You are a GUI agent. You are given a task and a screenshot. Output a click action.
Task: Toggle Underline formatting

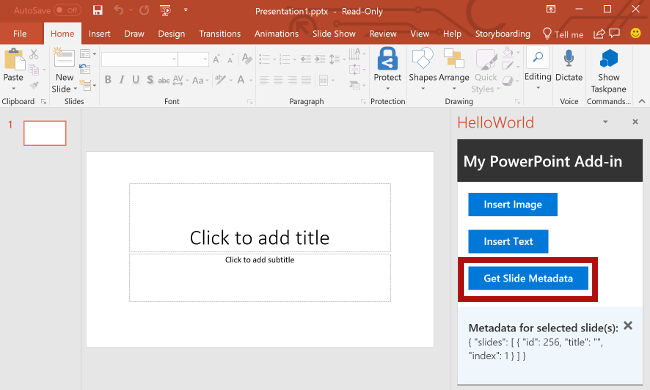point(136,80)
